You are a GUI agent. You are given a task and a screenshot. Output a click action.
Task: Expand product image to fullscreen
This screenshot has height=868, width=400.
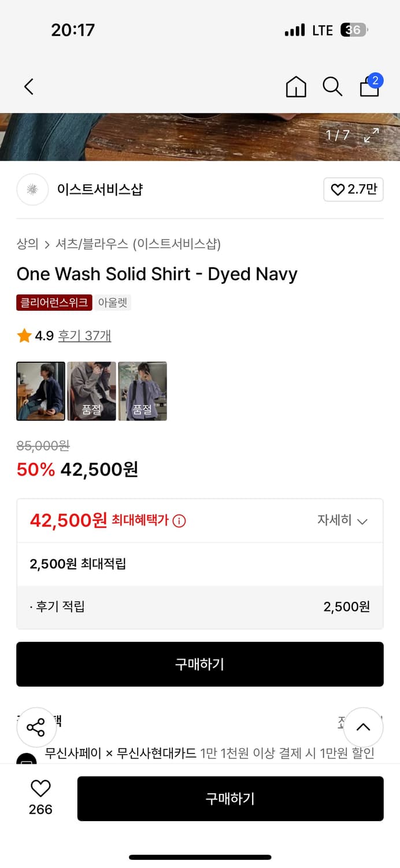(x=372, y=136)
